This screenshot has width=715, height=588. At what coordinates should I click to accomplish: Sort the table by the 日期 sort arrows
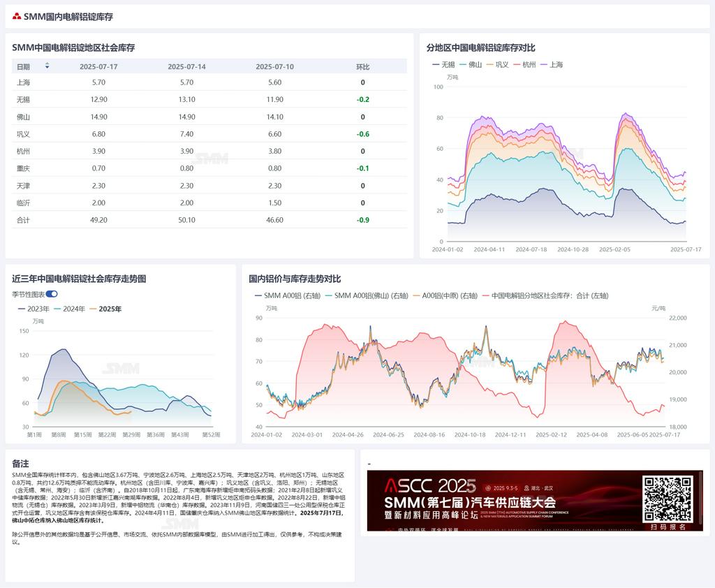pos(47,66)
